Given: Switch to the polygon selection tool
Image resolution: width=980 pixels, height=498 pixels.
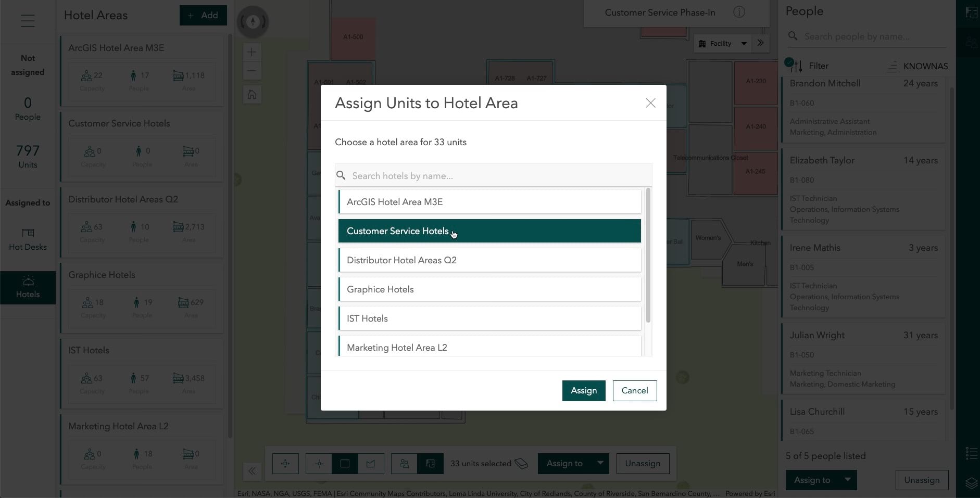Looking at the screenshot, I should pyautogui.click(x=371, y=463).
